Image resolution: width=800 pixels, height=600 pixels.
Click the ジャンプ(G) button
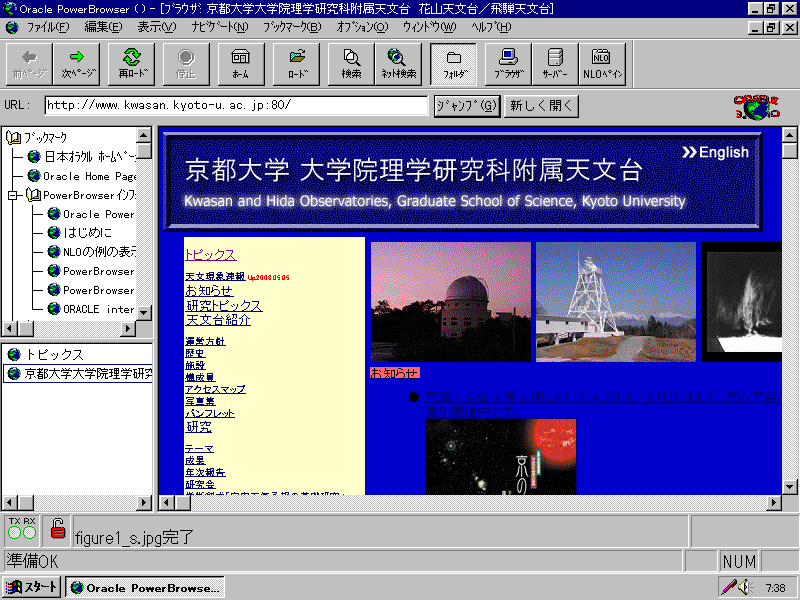[x=467, y=106]
